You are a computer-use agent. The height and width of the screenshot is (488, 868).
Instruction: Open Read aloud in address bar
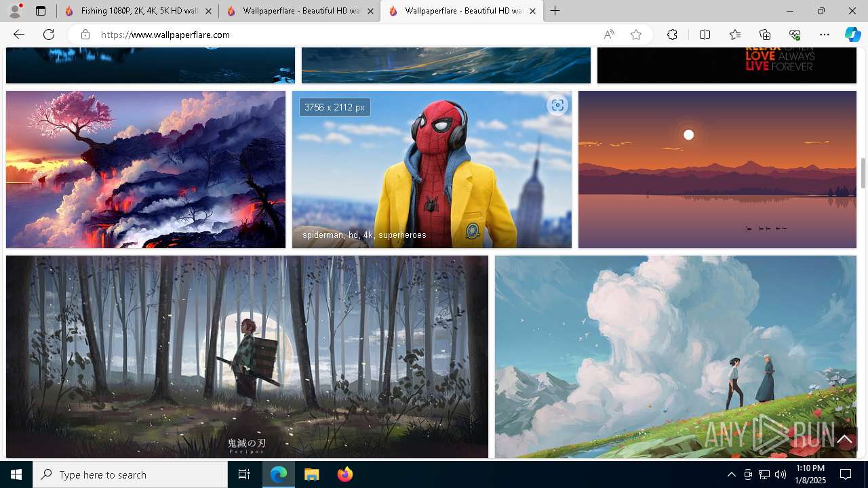coord(609,35)
